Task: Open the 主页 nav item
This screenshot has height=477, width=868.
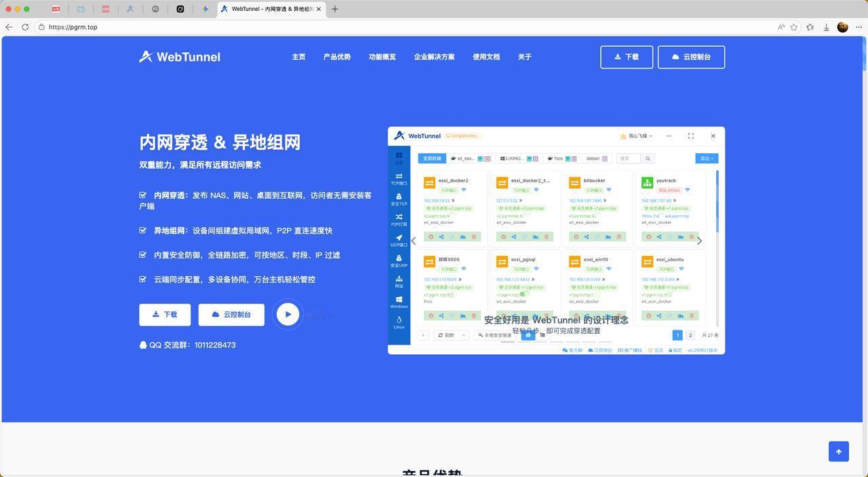Action: coord(298,57)
